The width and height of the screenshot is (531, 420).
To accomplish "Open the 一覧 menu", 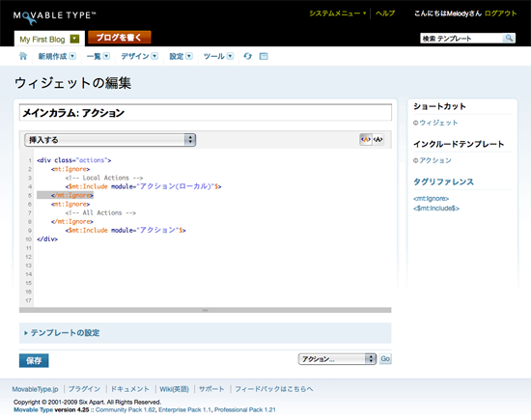I will click(x=98, y=56).
